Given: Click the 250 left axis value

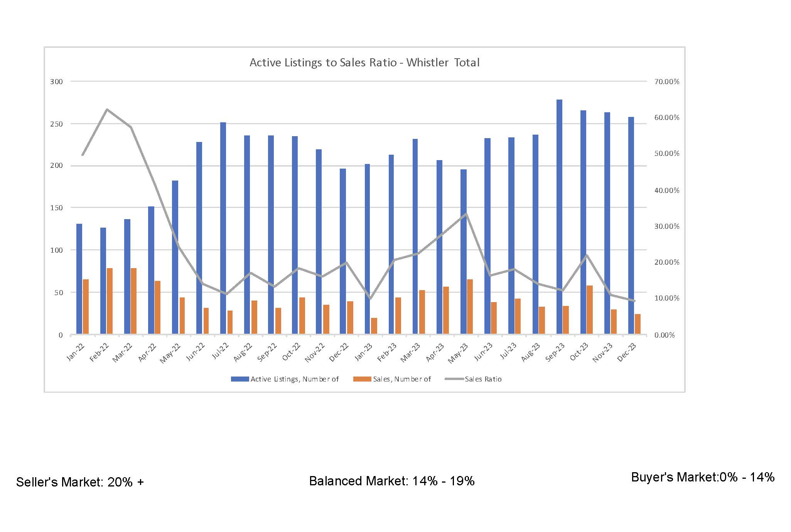Looking at the screenshot, I should tap(56, 124).
